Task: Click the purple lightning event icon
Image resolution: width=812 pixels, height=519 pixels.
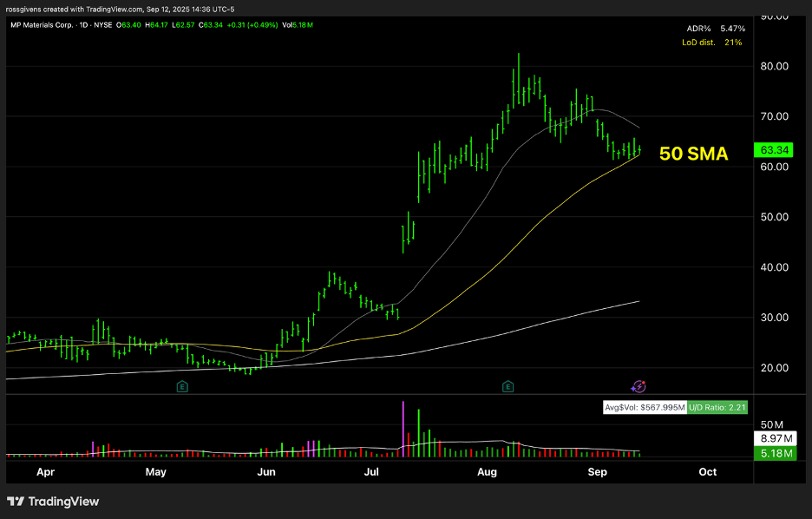Action: 638,386
